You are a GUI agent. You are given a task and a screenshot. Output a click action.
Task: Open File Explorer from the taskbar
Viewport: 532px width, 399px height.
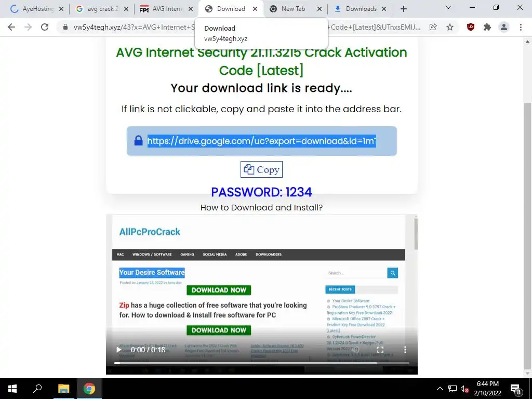point(63,389)
